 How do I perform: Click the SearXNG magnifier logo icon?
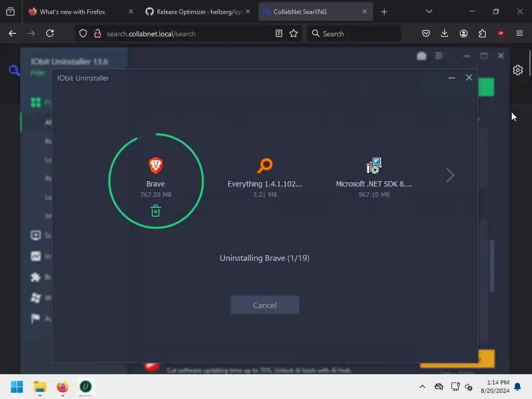14,70
